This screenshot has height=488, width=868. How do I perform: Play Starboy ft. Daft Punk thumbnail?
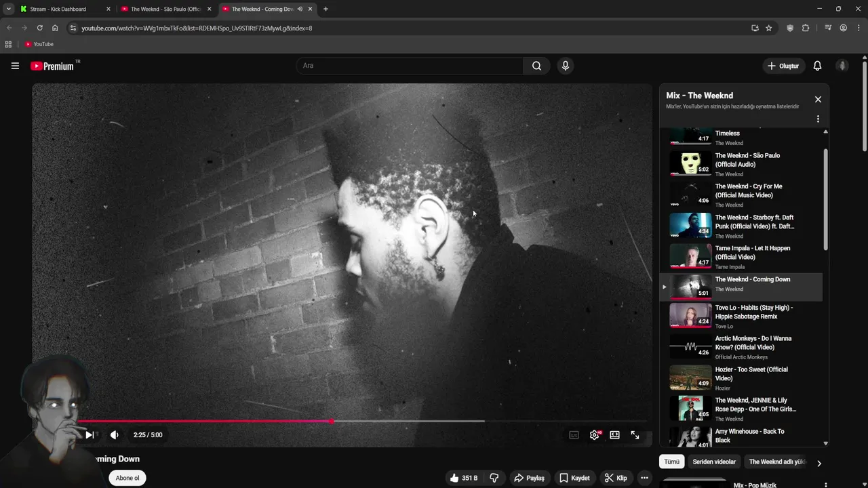pyautogui.click(x=690, y=226)
